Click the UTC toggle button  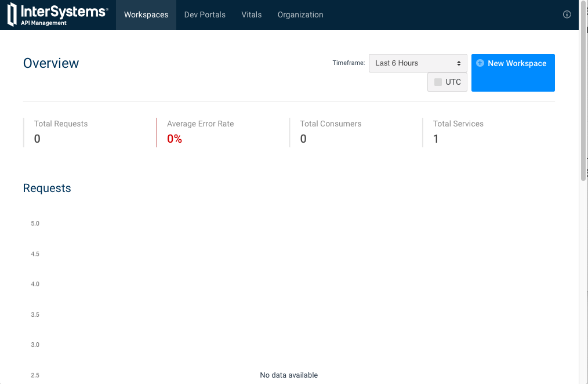click(447, 82)
